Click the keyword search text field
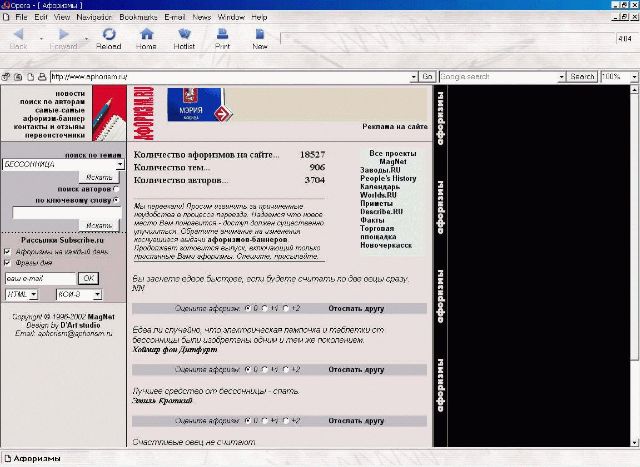The image size is (640, 467). tap(67, 213)
